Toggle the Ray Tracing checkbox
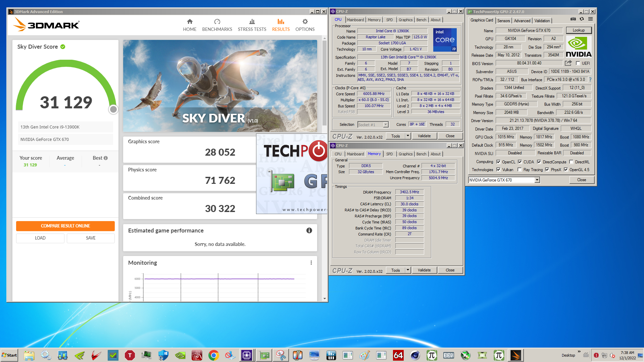 pyautogui.click(x=519, y=169)
